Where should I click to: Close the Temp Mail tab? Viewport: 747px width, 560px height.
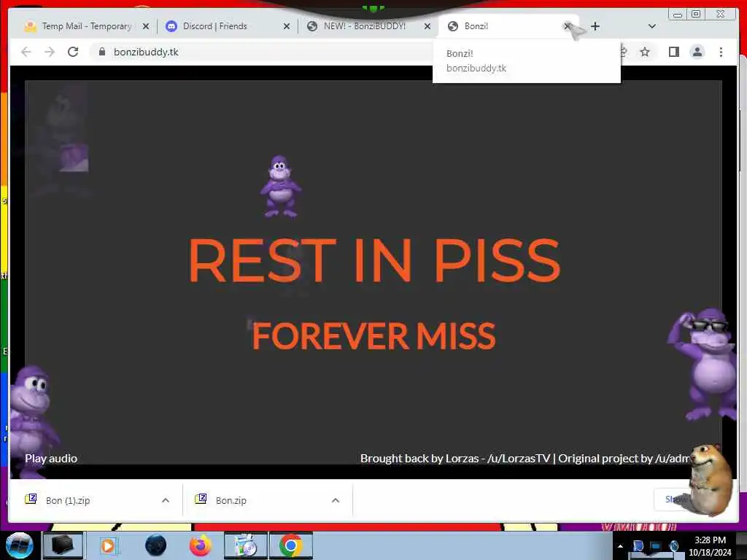pyautogui.click(x=146, y=26)
